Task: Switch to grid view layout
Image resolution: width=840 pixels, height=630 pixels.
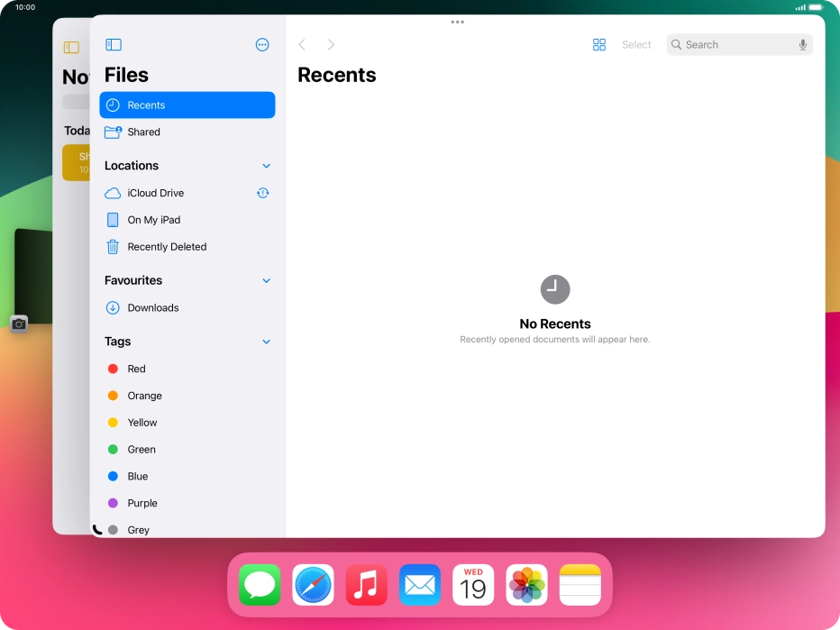Action: (x=599, y=44)
